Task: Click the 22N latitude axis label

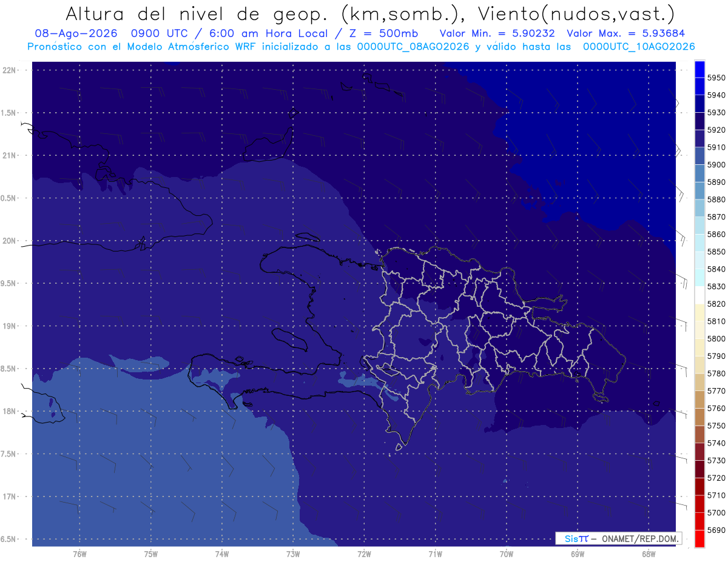Action: (x=10, y=70)
